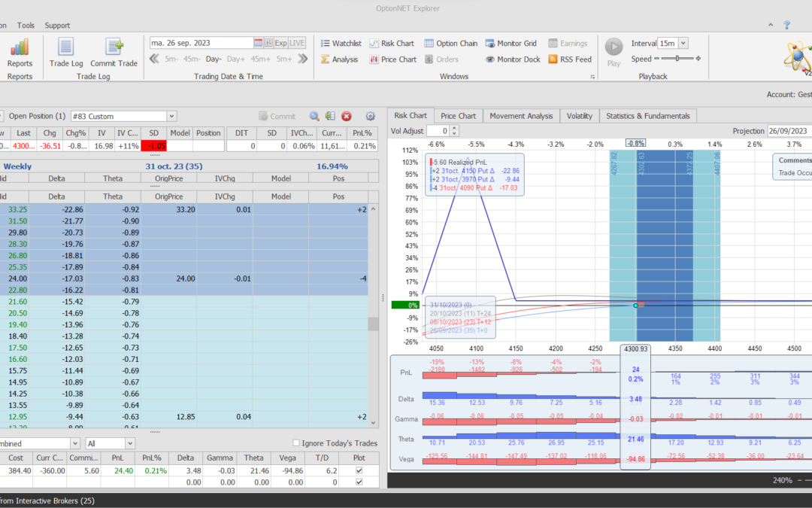Image resolution: width=812 pixels, height=508 pixels.
Task: Expand the #83 Custom position dropdown
Action: 171,116
